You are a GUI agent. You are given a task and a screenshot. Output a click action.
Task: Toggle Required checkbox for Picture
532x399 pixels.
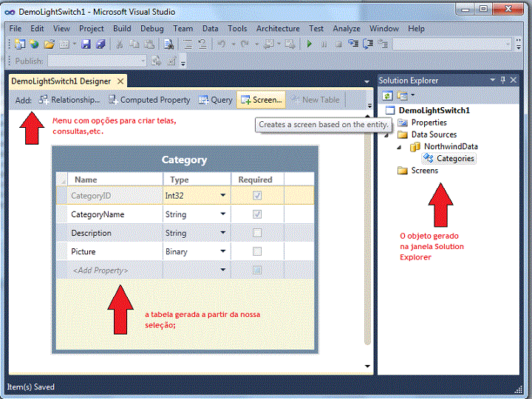point(257,251)
